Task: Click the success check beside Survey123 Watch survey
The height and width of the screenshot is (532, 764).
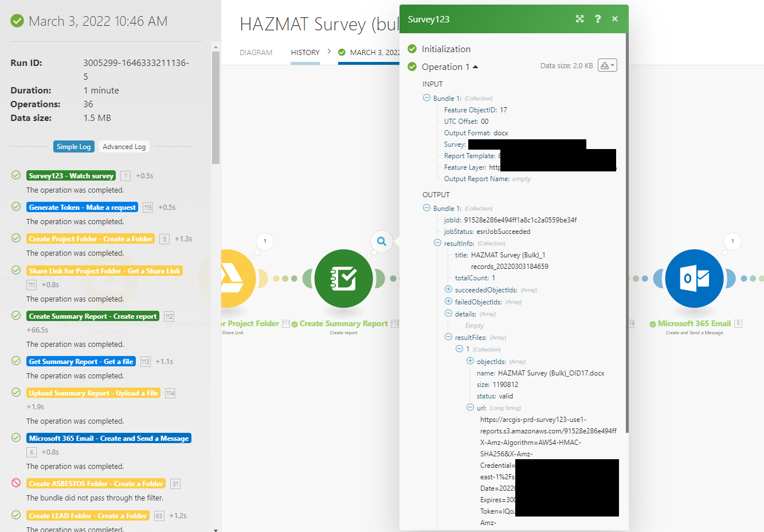Action: 15,175
